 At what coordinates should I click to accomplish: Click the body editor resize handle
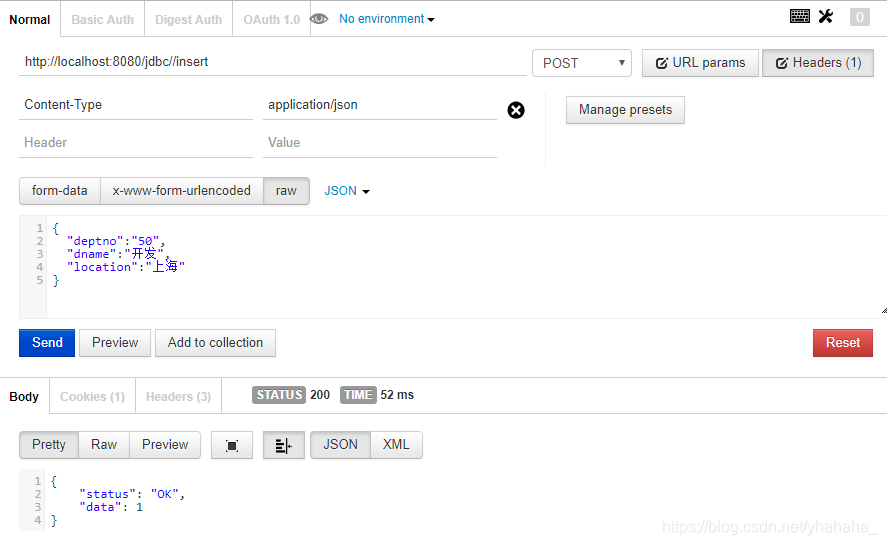[x=884, y=310]
